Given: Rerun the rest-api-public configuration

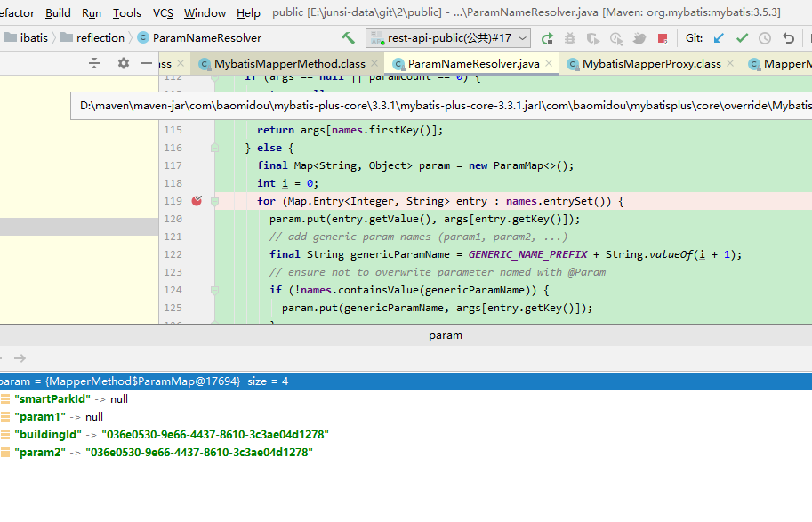Looking at the screenshot, I should coord(547,38).
